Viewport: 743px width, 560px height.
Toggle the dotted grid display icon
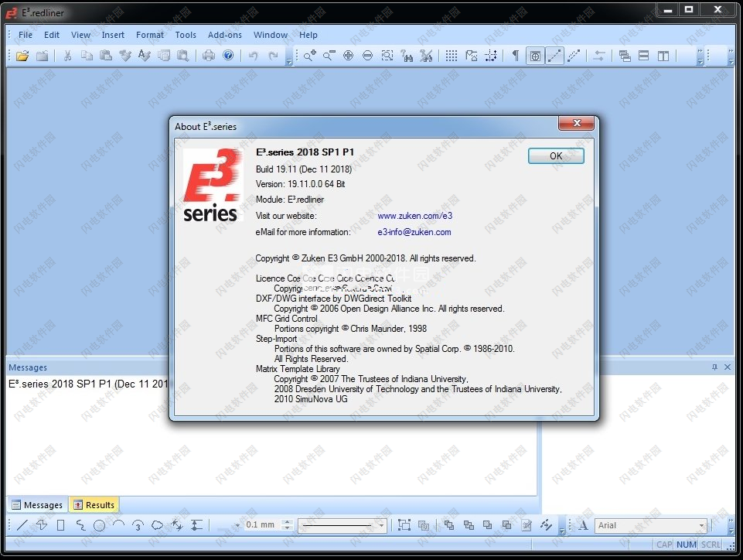point(452,56)
